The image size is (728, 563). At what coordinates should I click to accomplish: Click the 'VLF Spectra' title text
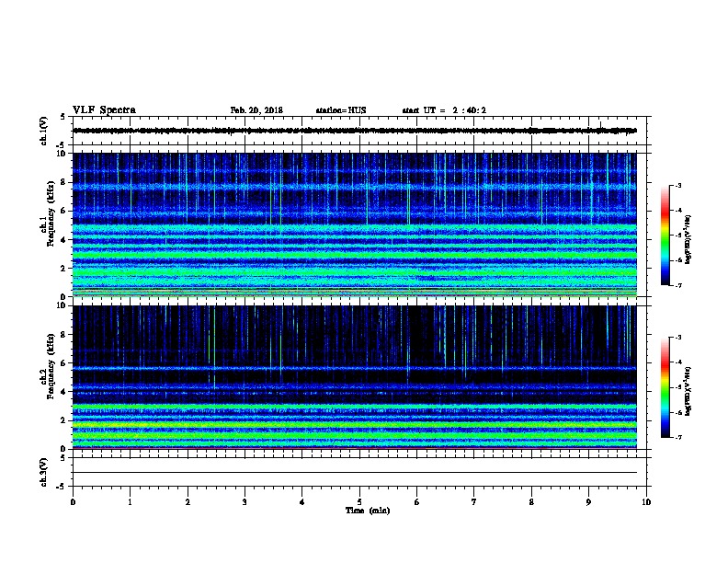pyautogui.click(x=104, y=110)
